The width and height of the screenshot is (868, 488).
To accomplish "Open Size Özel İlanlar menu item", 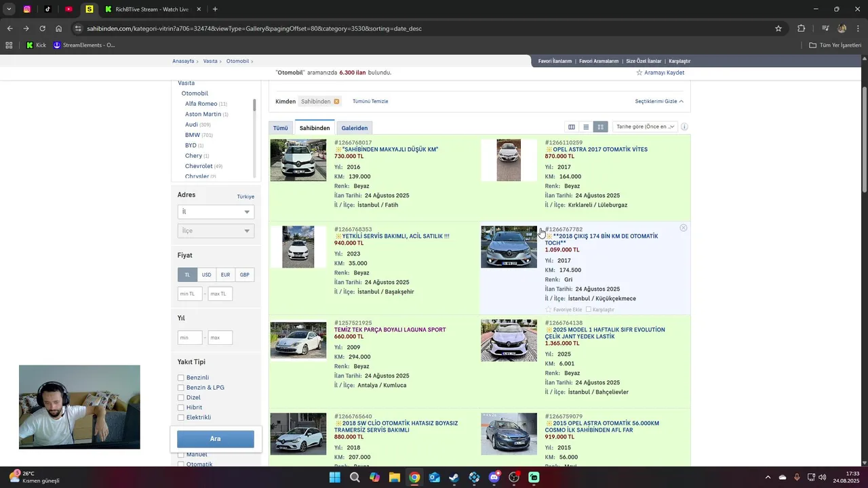I will (644, 61).
